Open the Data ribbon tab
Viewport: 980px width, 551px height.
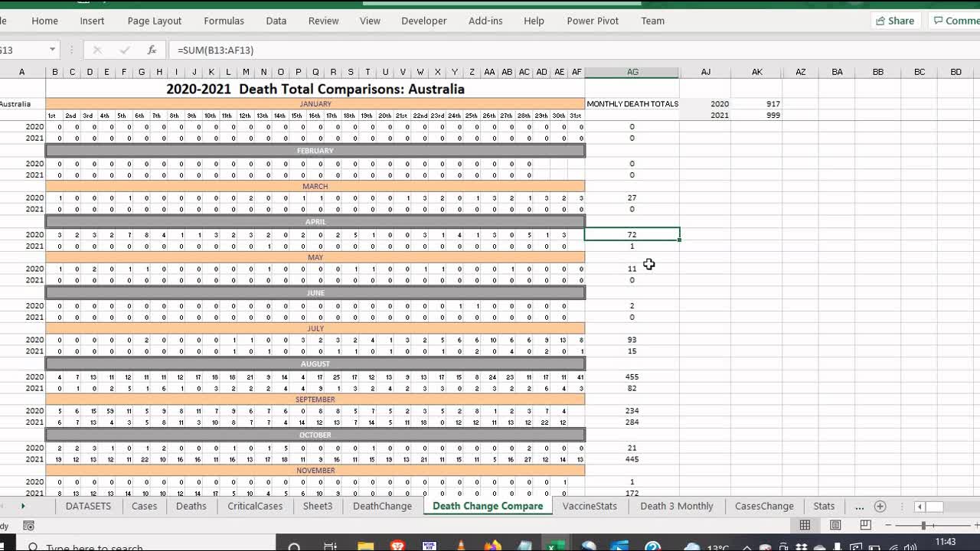coord(276,21)
